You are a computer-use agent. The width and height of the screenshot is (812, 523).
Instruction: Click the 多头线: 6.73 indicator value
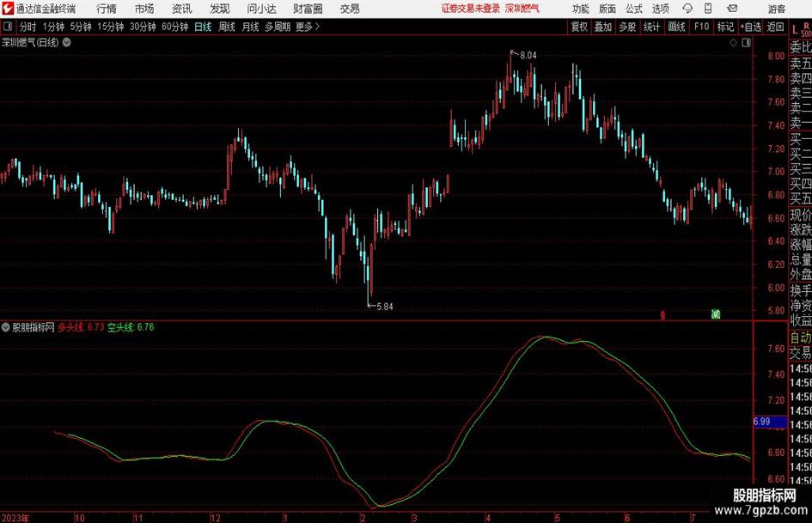(81, 327)
